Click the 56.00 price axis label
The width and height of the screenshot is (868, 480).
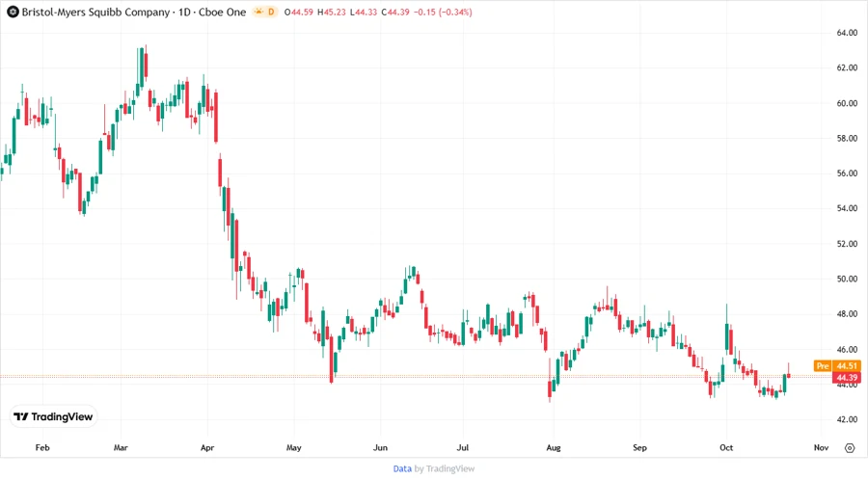click(847, 173)
